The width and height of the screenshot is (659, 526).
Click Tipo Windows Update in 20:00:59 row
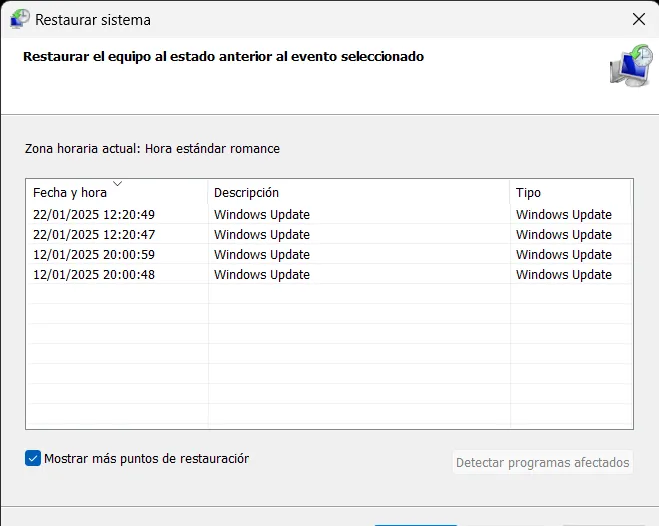(564, 255)
